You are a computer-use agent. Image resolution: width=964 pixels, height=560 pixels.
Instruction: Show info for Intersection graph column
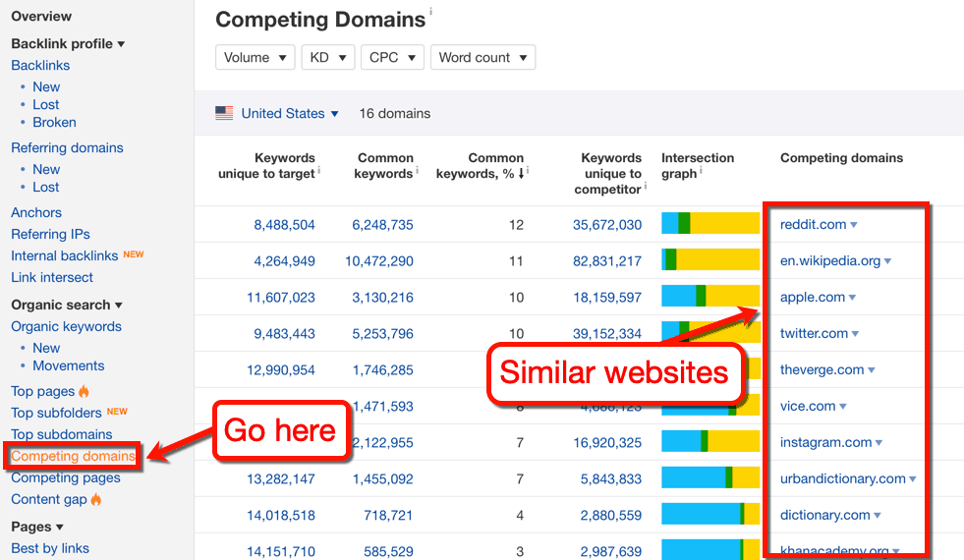click(701, 170)
